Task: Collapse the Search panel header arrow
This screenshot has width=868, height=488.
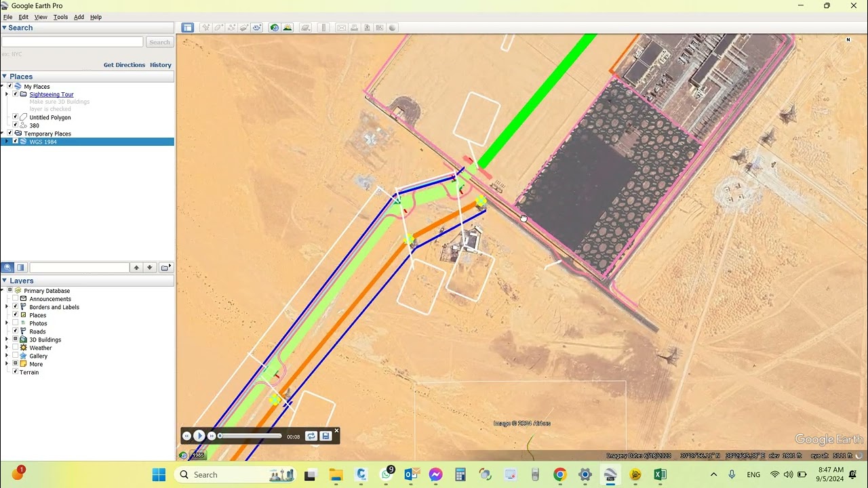Action: point(4,28)
